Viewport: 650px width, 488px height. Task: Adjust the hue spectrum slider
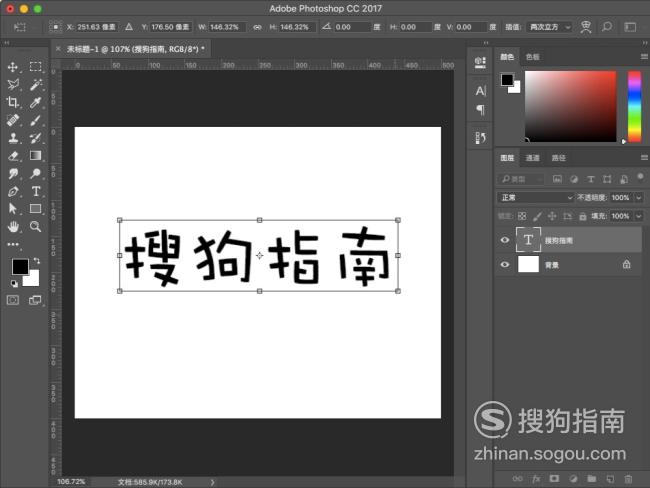click(634, 107)
